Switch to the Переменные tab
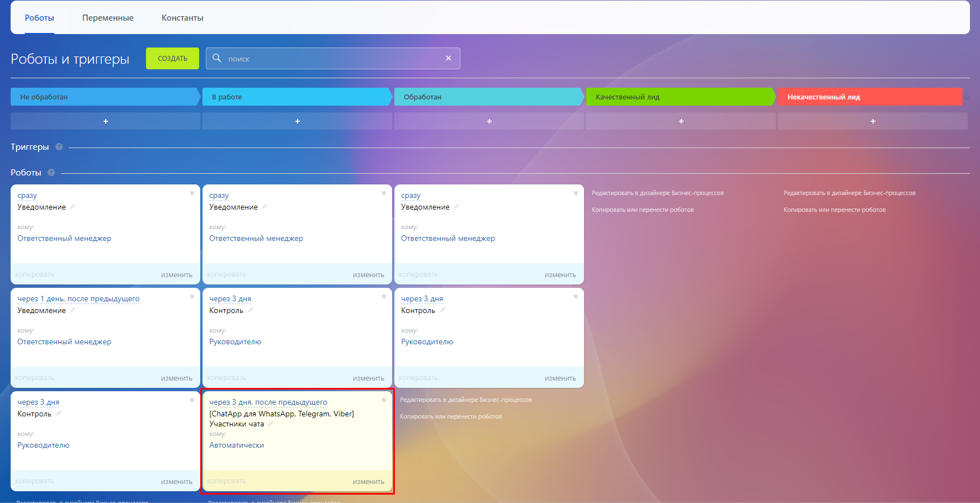The width and height of the screenshot is (980, 503). pos(108,18)
